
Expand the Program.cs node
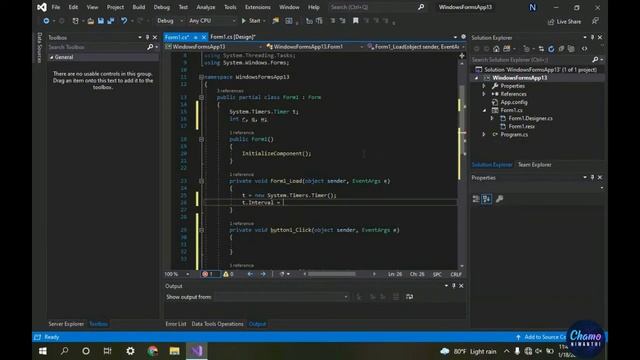pyautogui.click(x=484, y=134)
